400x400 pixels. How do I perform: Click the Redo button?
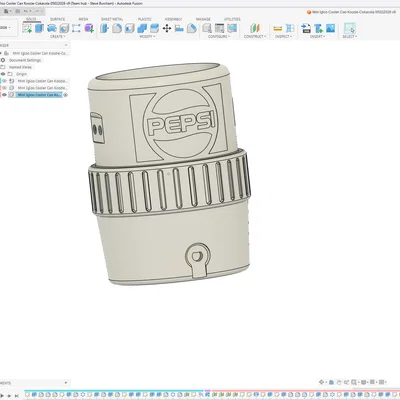37,11
